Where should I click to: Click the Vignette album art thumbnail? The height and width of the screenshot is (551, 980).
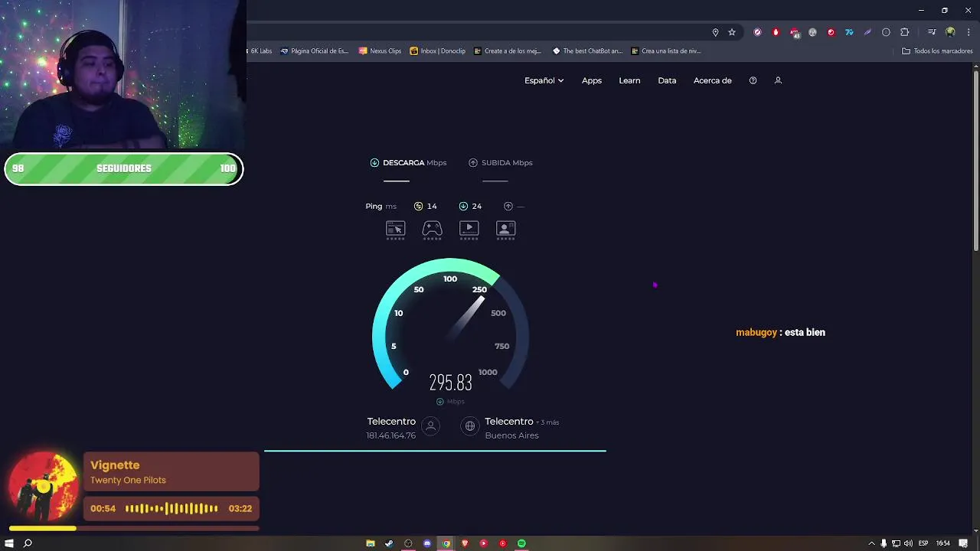44,487
